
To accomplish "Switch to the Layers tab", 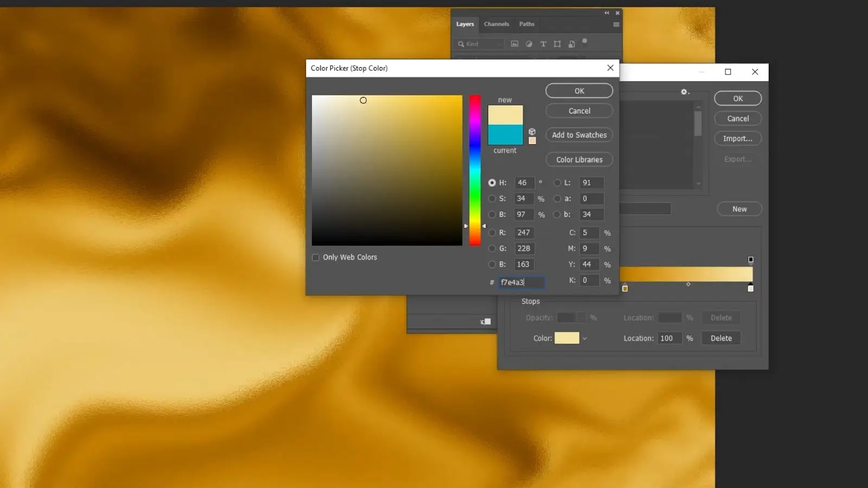I will [465, 24].
